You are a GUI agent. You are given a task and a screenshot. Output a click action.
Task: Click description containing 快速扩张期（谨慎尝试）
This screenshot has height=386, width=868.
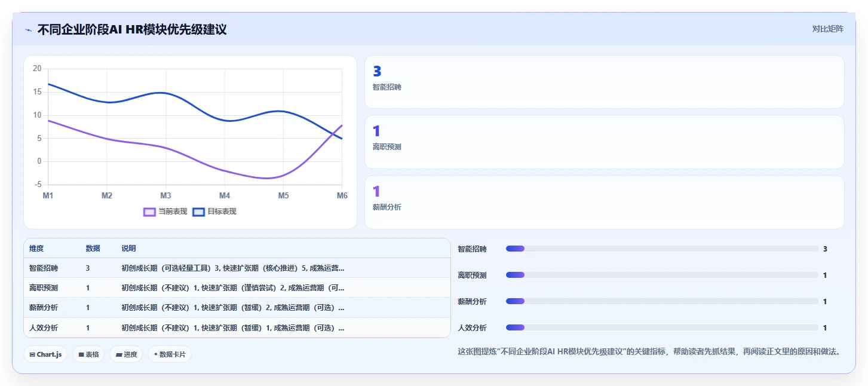(233, 288)
